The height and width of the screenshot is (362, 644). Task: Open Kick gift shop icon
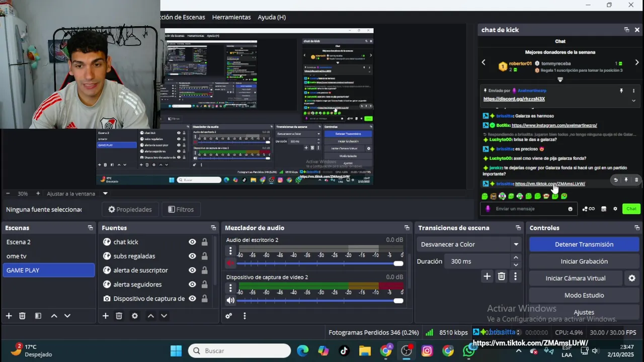(604, 209)
